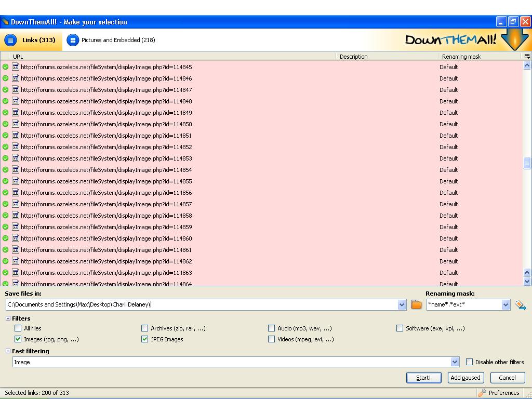Click green check icon for id=114857 link
Screen dimensions: 532x399
click(x=6, y=204)
